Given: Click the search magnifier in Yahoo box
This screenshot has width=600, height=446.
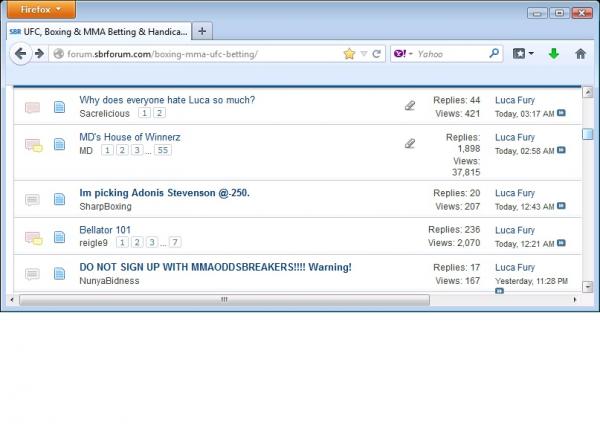Looking at the screenshot, I should pyautogui.click(x=494, y=53).
